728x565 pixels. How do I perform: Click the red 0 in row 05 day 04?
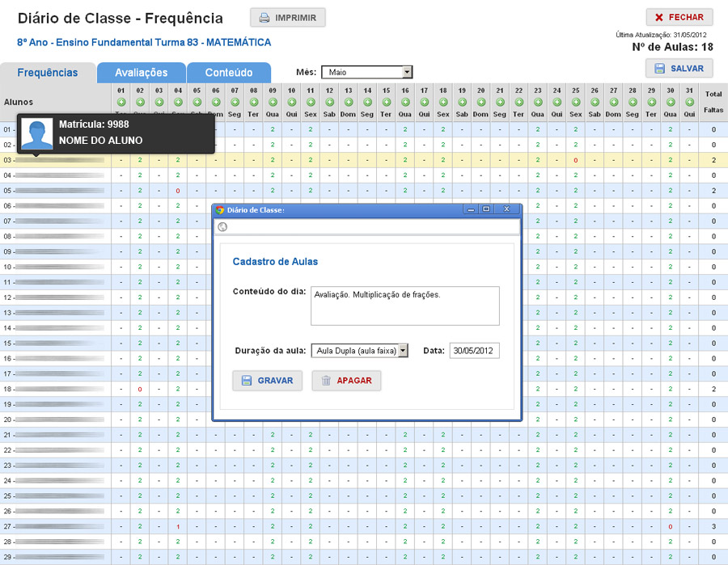178,191
